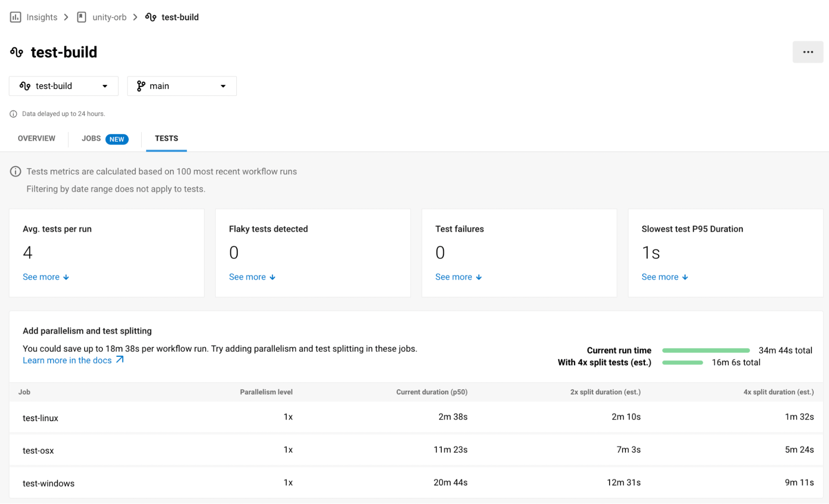This screenshot has width=829, height=504.
Task: Click info icon beside tests metrics message
Action: point(15,172)
